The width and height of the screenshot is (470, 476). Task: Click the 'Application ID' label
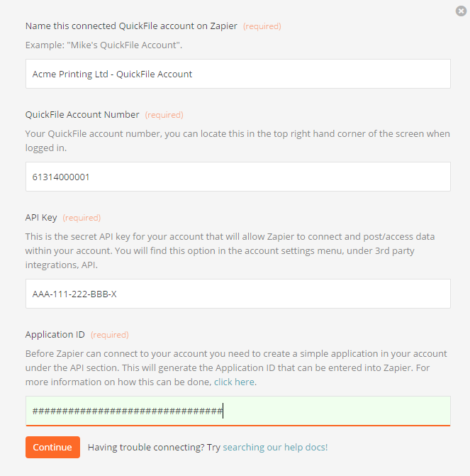(x=55, y=334)
